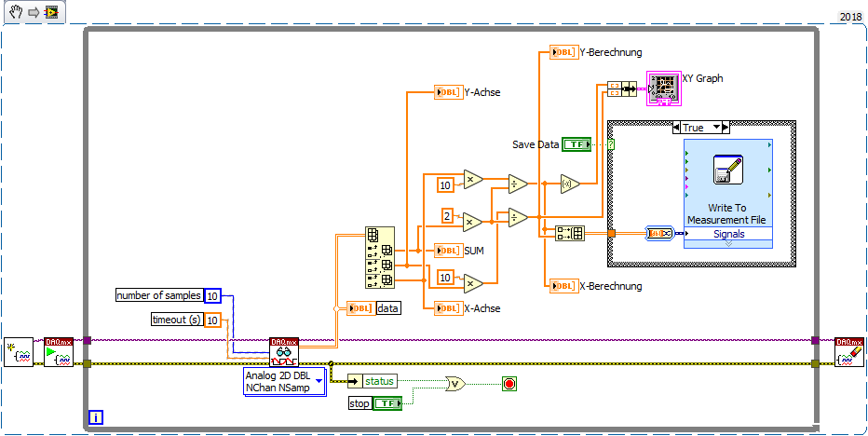Click the upper Divide function node
This screenshot has height=436, width=868.
click(518, 183)
